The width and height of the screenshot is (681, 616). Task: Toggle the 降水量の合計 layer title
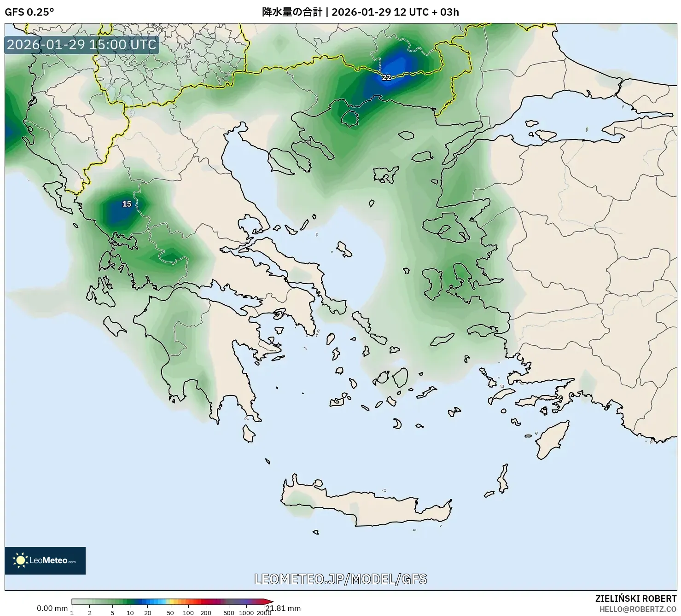click(x=291, y=11)
